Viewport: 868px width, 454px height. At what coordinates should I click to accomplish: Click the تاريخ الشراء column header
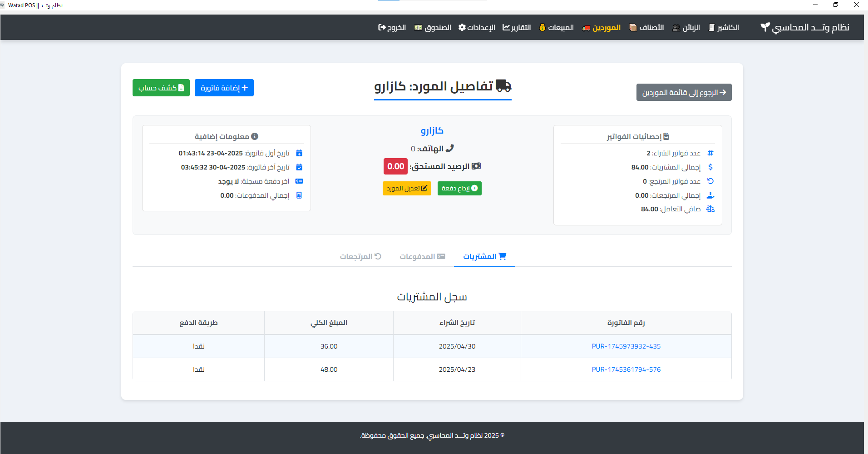click(x=457, y=323)
